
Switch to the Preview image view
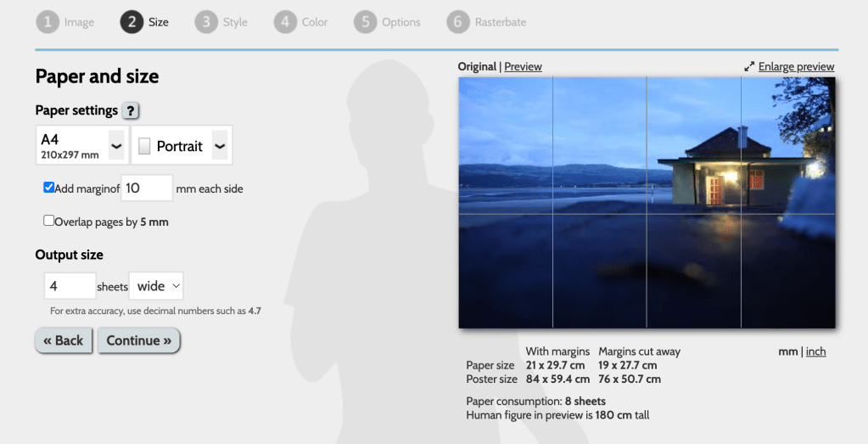523,66
